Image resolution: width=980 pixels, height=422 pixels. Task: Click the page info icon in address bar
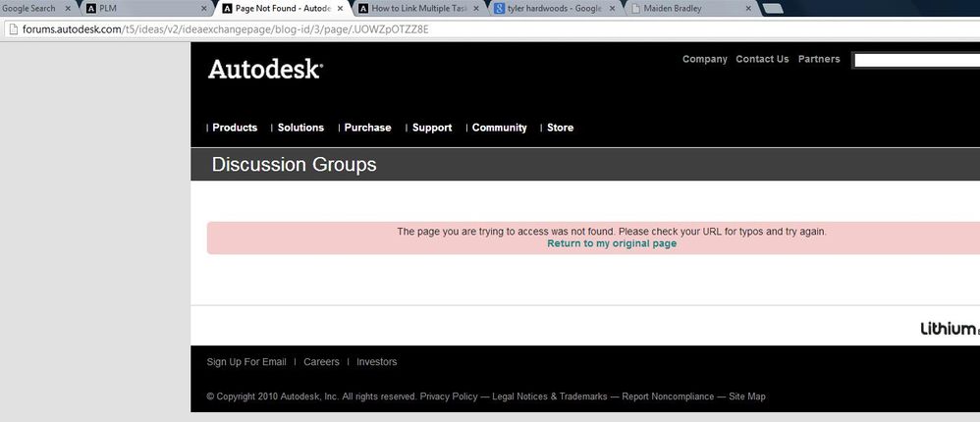12,29
